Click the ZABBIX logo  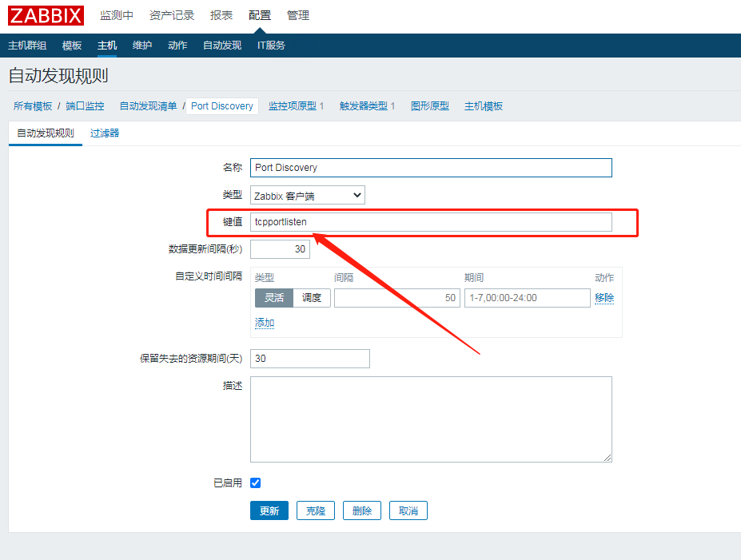click(x=46, y=16)
